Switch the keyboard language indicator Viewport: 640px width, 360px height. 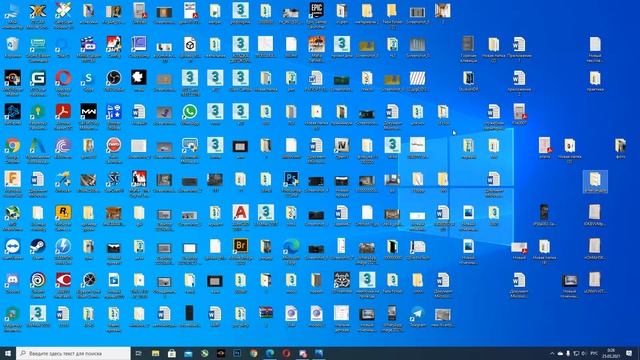point(594,353)
